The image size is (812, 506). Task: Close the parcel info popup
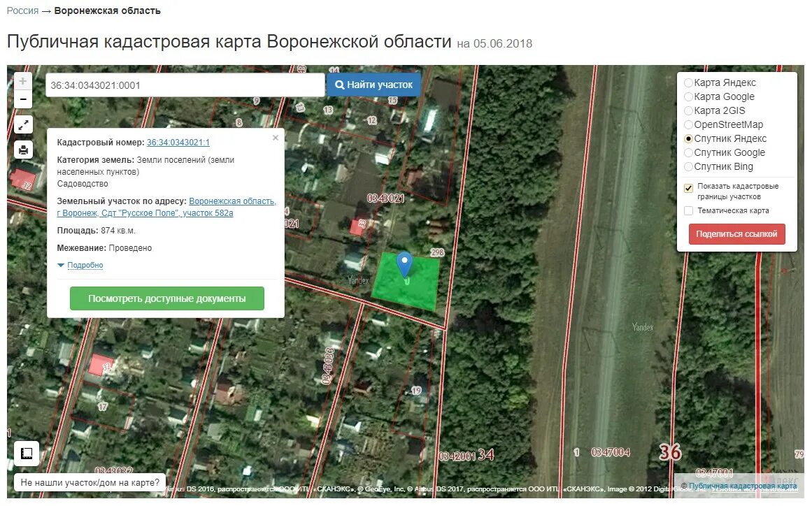(276, 138)
